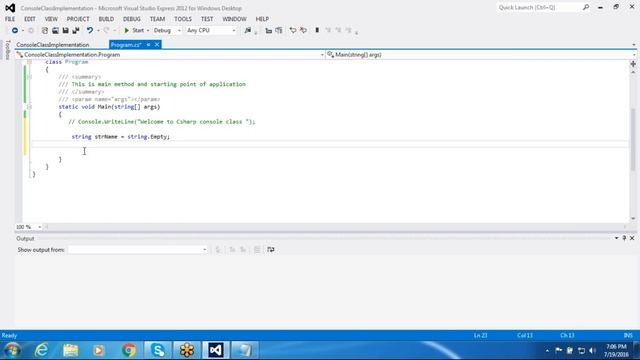This screenshot has height=360, width=640.
Task: Click the curved arrow icon before bookmark
Action: [293, 31]
